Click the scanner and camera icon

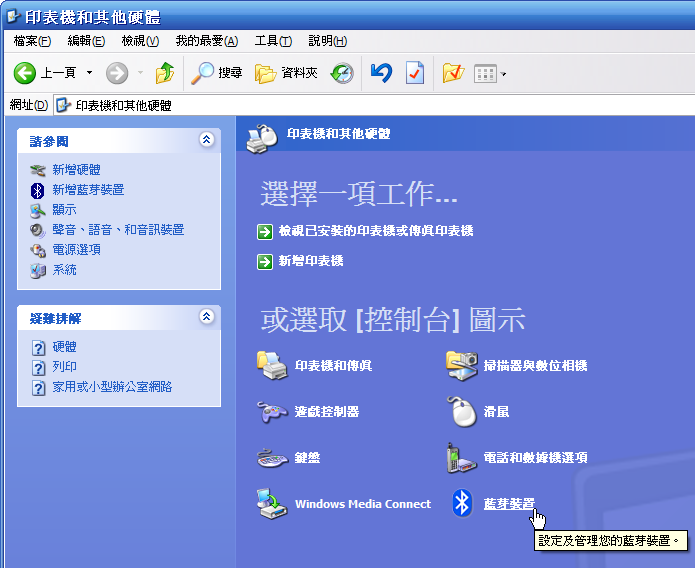pos(462,365)
